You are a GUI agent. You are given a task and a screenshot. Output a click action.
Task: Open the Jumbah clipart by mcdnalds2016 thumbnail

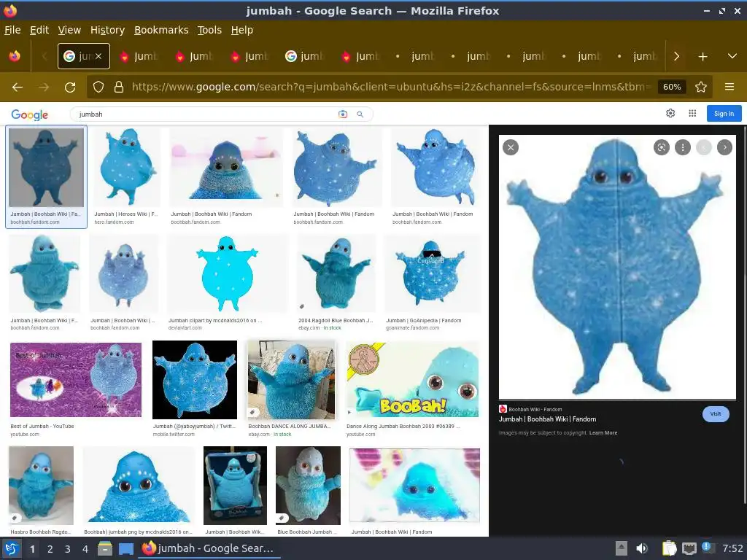(228, 273)
